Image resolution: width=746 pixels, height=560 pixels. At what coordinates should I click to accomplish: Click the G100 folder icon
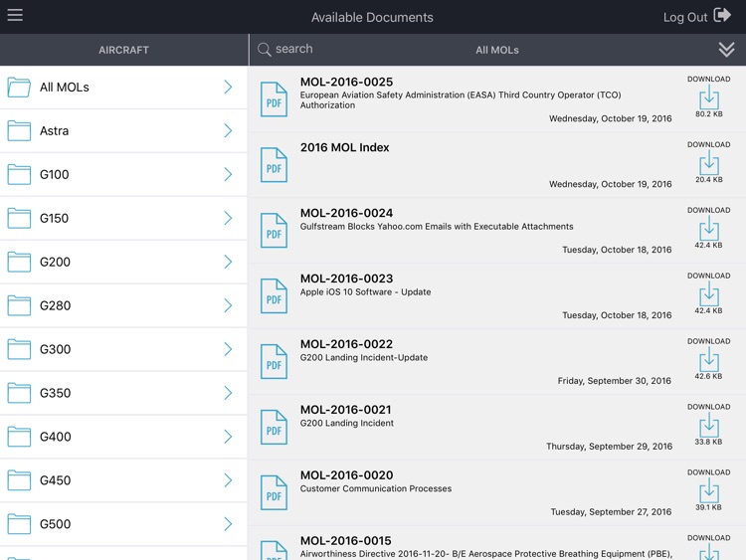tap(19, 175)
